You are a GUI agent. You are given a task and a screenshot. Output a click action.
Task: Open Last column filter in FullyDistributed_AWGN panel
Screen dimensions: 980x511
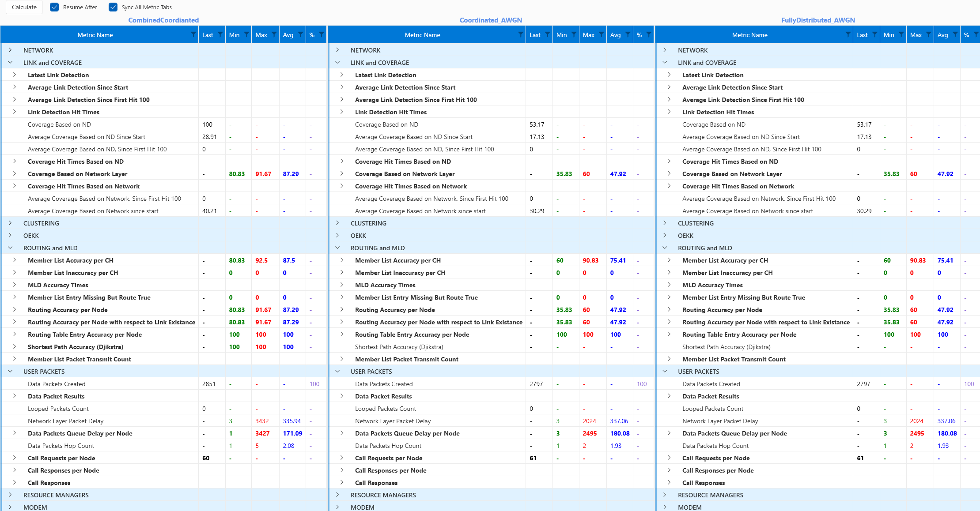point(875,34)
